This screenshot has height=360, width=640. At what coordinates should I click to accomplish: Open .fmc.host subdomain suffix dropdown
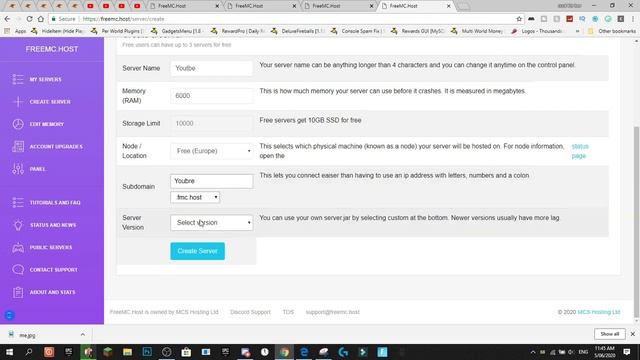195,197
